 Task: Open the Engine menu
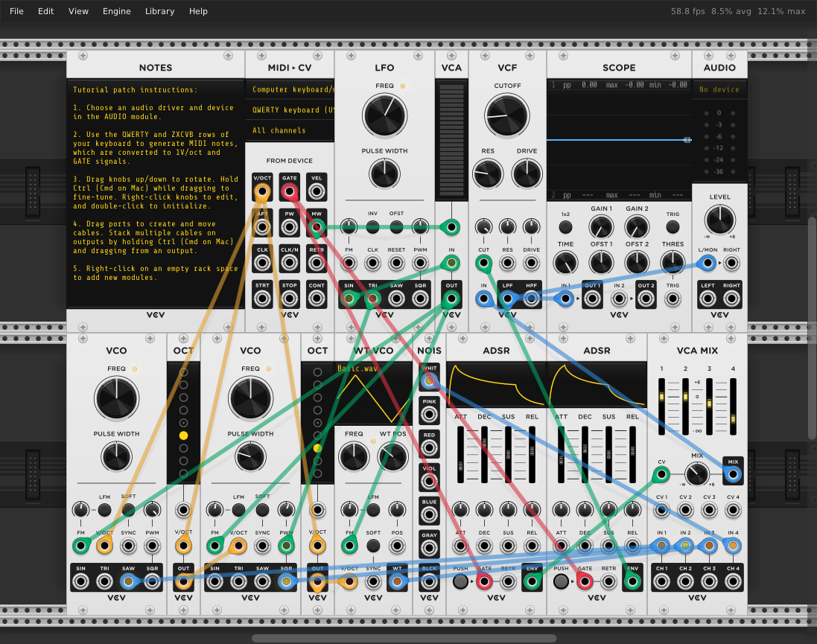[116, 10]
